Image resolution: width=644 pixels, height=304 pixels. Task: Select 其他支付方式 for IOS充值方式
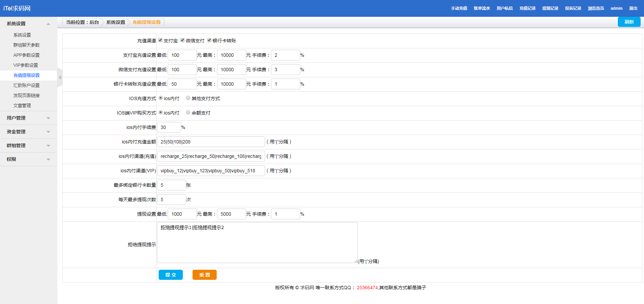point(188,98)
